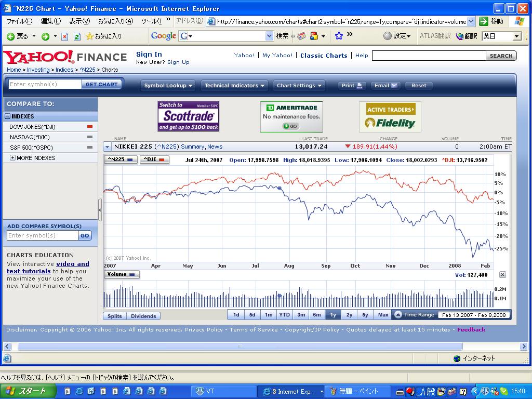The image size is (532, 399).
Task: Toggle Splits display on the chart
Action: click(x=115, y=316)
